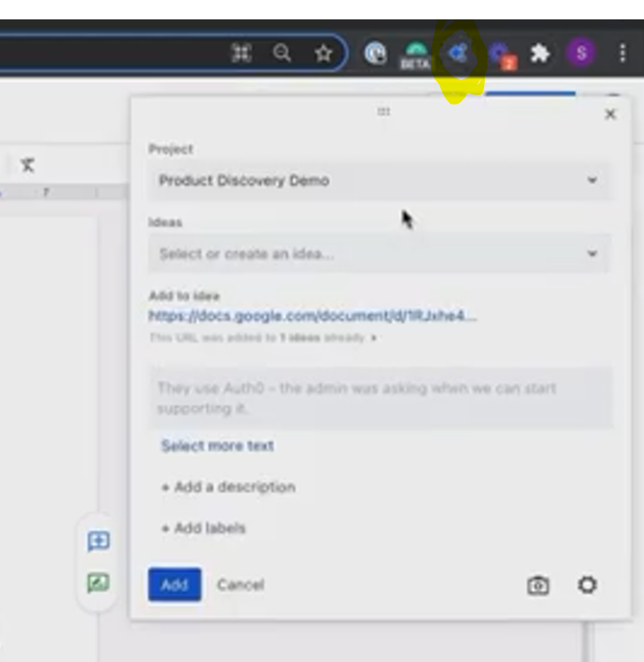
Task: Open the gear settings icon in panel
Action: 587,585
